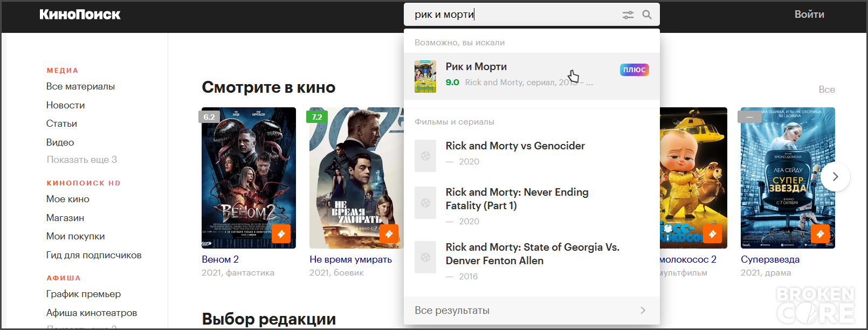Open Гид для подписчиков
The width and height of the screenshot is (868, 330).
click(x=94, y=255)
